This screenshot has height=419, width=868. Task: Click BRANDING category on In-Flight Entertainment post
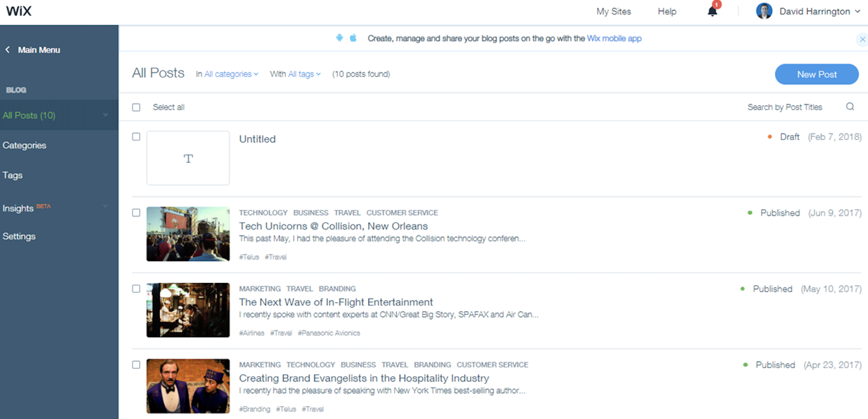pos(337,289)
